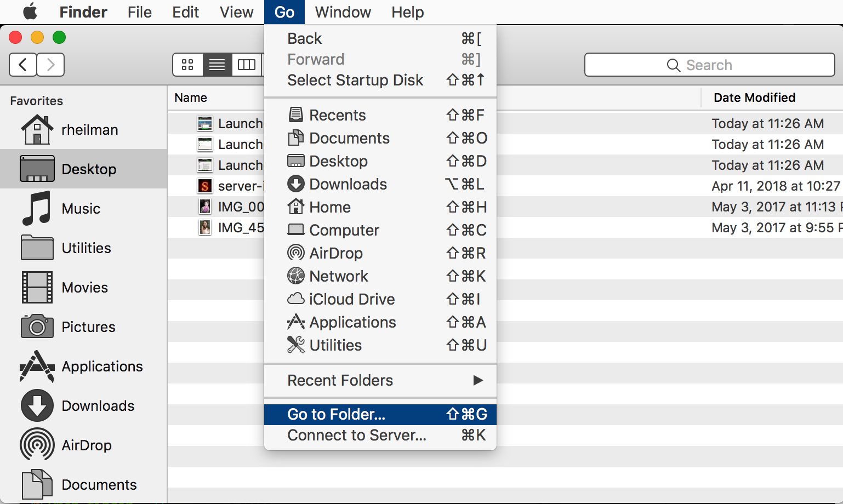This screenshot has height=504, width=843.
Task: Open Applications in the sidebar
Action: (x=83, y=366)
